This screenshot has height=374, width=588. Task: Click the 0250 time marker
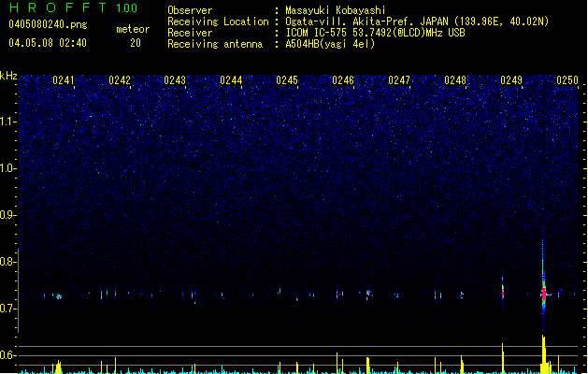567,80
